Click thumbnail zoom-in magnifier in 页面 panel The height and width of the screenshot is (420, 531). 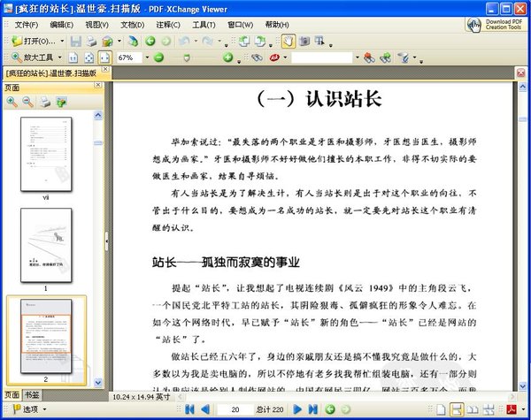pos(12,103)
